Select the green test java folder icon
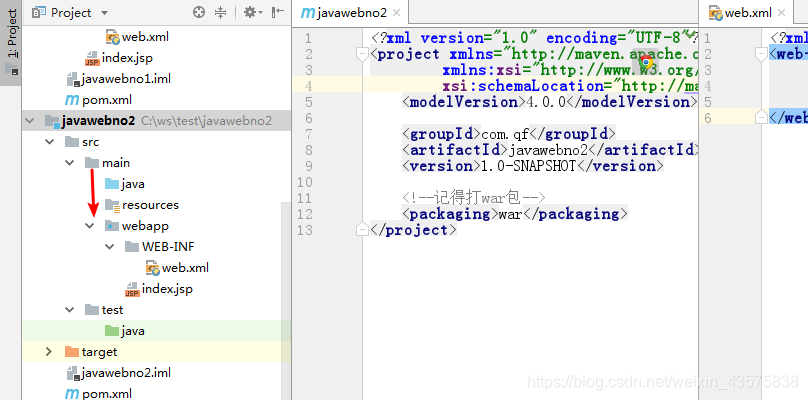Image resolution: width=808 pixels, height=400 pixels. coord(112,330)
